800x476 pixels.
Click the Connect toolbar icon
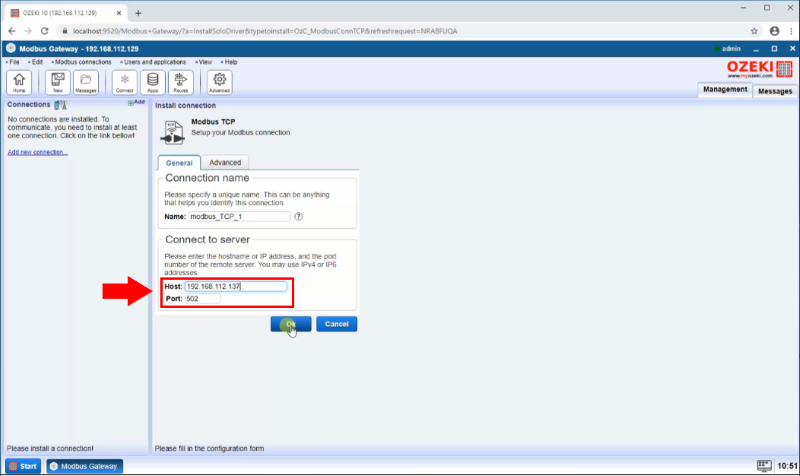(x=124, y=82)
